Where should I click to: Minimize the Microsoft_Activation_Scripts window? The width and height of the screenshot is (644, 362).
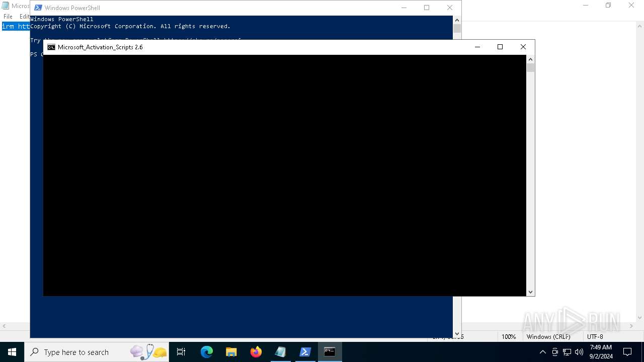tap(477, 47)
